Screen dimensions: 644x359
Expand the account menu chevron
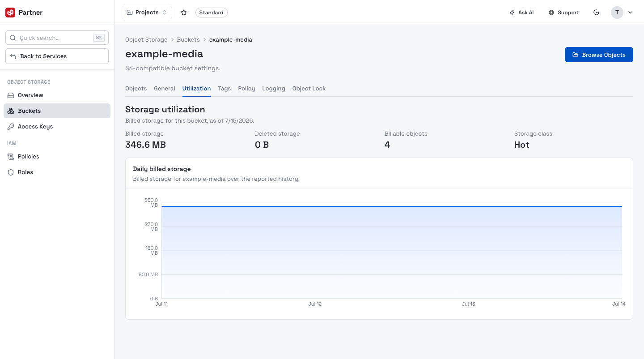tap(630, 13)
